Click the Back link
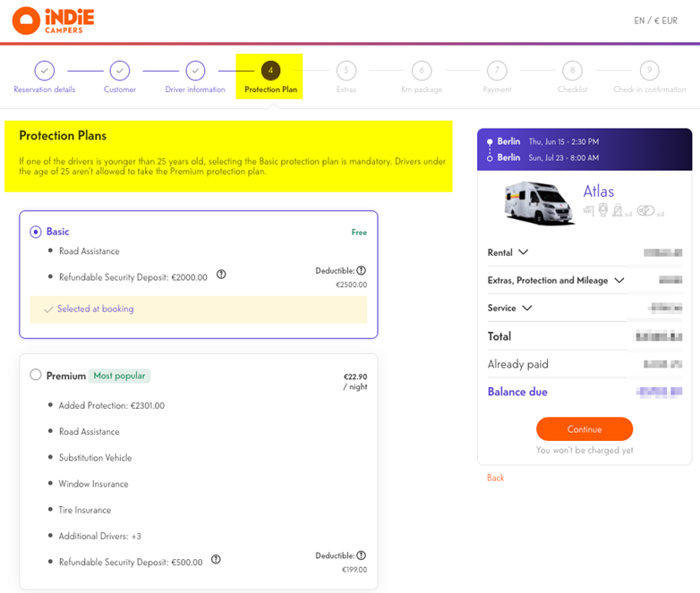 click(495, 478)
